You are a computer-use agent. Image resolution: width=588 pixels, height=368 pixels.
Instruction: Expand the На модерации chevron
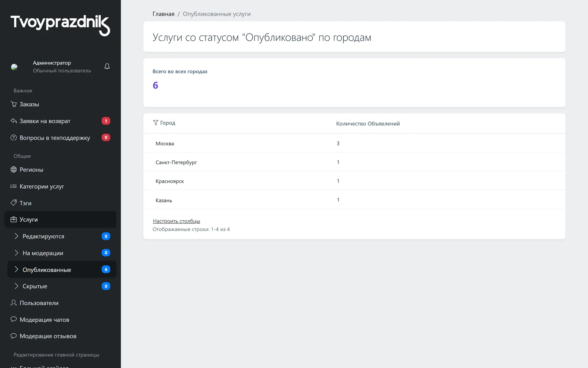point(16,253)
